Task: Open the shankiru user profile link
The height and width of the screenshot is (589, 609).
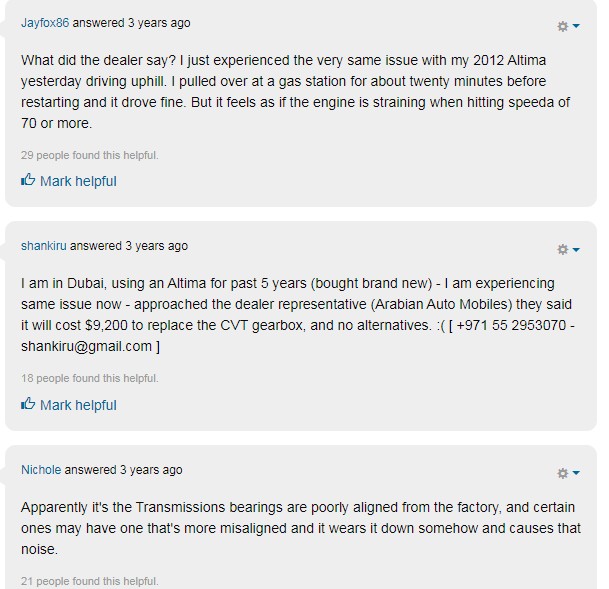Action: coord(43,246)
